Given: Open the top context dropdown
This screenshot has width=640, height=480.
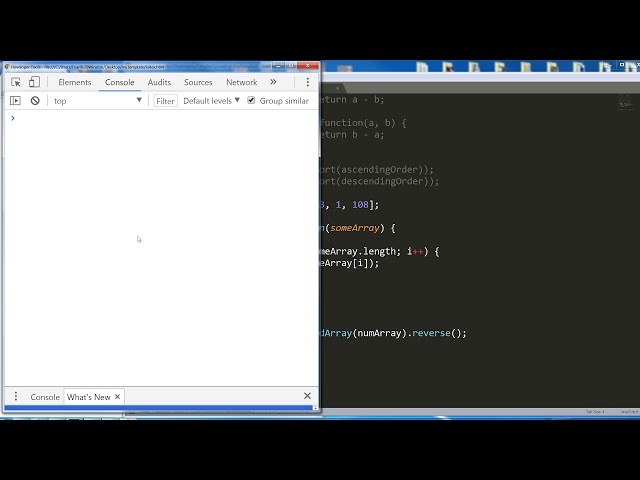Looking at the screenshot, I should [x=98, y=101].
